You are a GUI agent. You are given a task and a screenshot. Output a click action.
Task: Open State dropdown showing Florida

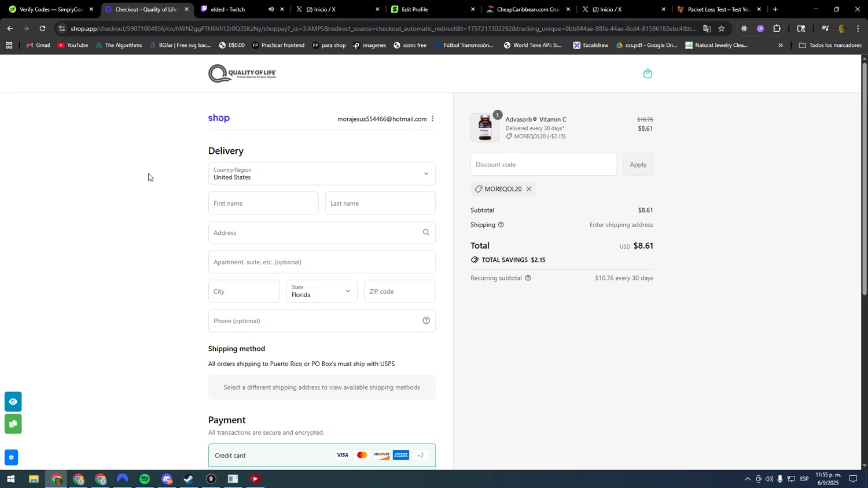tap(322, 291)
